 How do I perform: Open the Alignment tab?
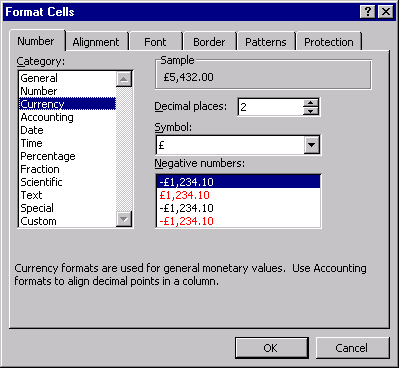pos(96,42)
